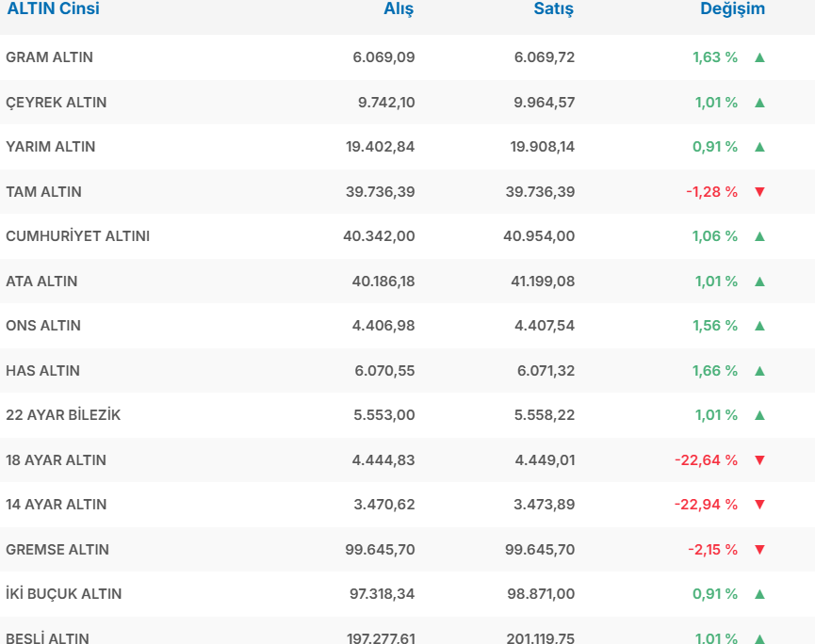815x644 pixels.
Task: Click the up arrow in ONS ALTIN row
Action: click(759, 326)
